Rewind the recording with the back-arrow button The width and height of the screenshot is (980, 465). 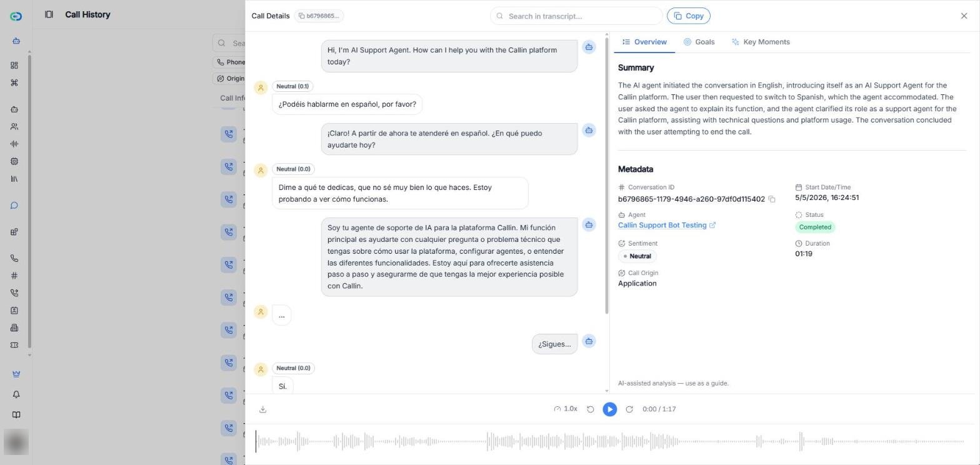point(590,409)
